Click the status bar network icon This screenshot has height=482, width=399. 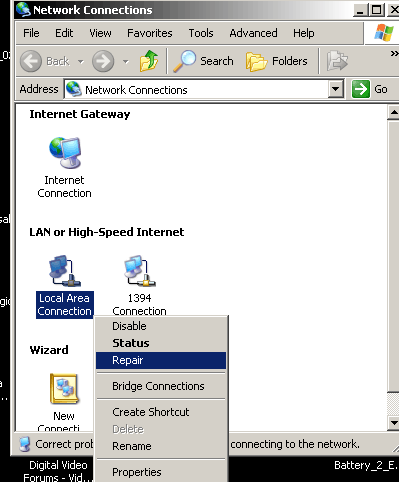coord(25,444)
